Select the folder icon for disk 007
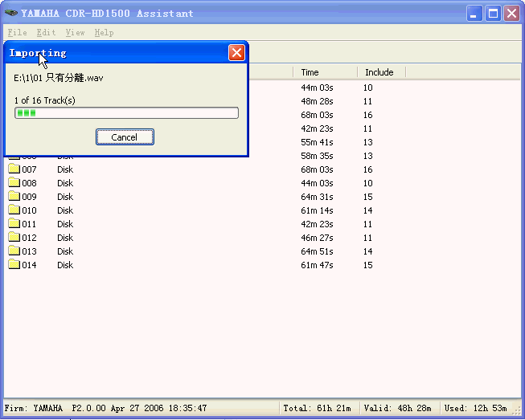Image resolution: width=525 pixels, height=420 pixels. [14, 168]
